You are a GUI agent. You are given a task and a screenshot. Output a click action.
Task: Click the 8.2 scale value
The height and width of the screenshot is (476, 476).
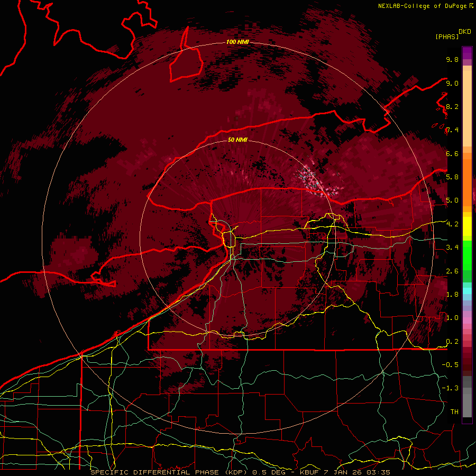point(452,106)
